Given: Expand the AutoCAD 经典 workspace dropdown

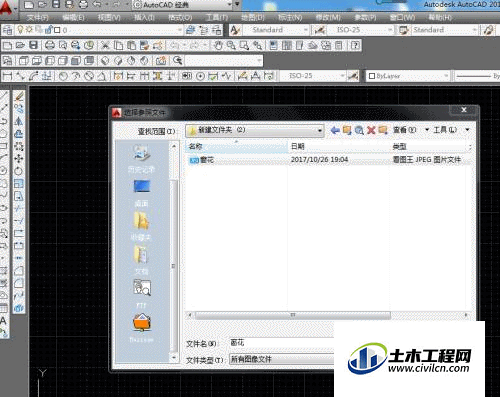Looking at the screenshot, I should coord(230,5).
